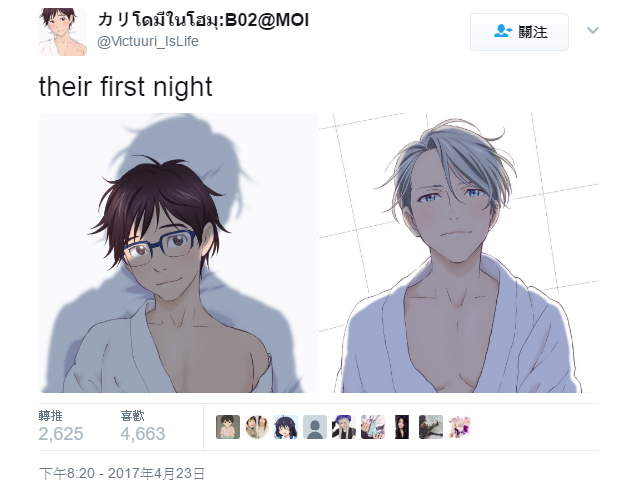The width and height of the screenshot is (637, 490).
Task: Open the dark-haired woman liker avatar
Action: coord(402,427)
